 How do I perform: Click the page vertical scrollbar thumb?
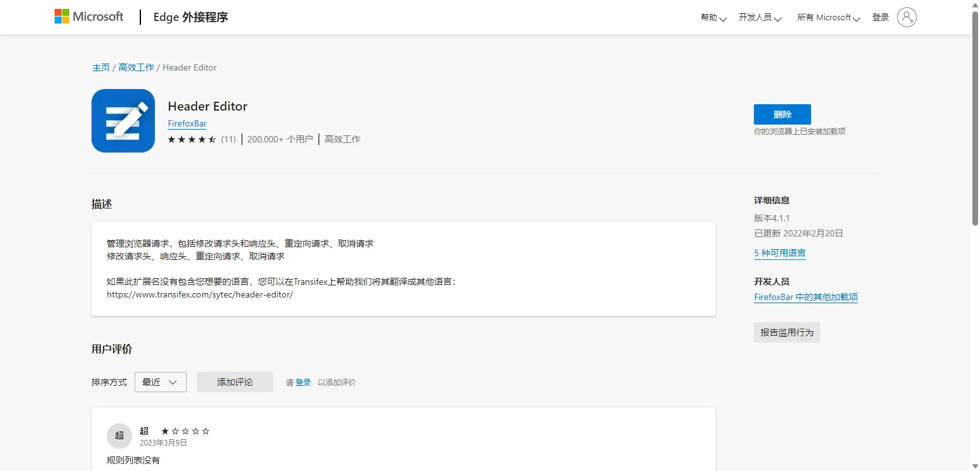[975, 119]
